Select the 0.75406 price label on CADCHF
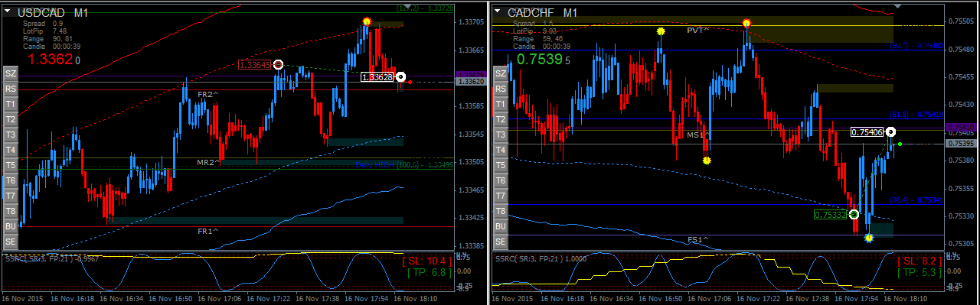 867,132
